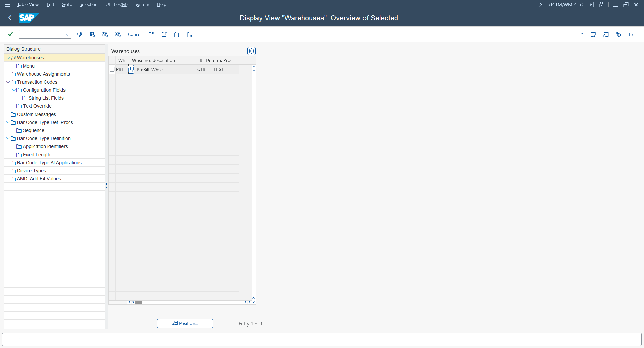Image resolution: width=644 pixels, height=348 pixels.
Task: Collapse the Bar Code Type Definition node
Action: [8, 138]
